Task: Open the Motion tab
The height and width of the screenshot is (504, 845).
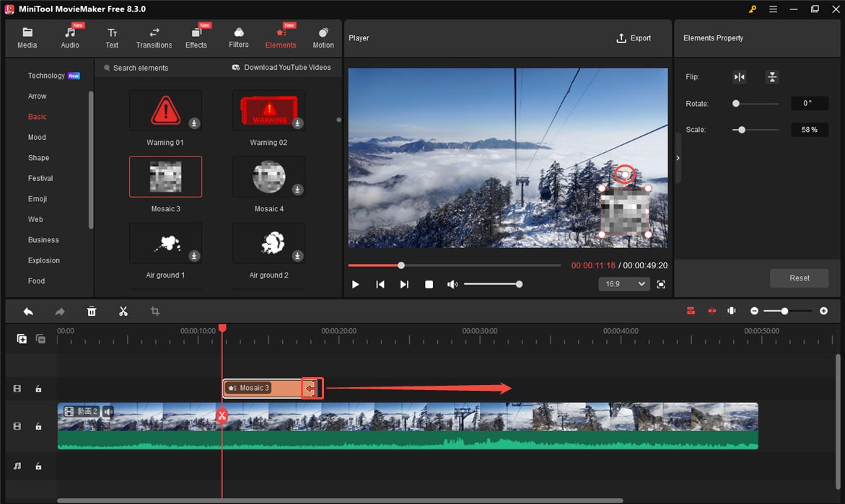Action: coord(323,38)
